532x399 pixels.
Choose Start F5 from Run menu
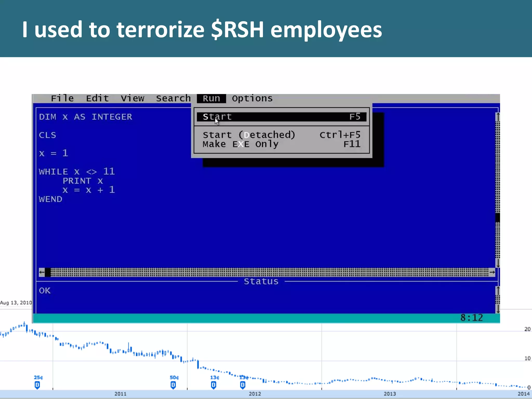(282, 117)
